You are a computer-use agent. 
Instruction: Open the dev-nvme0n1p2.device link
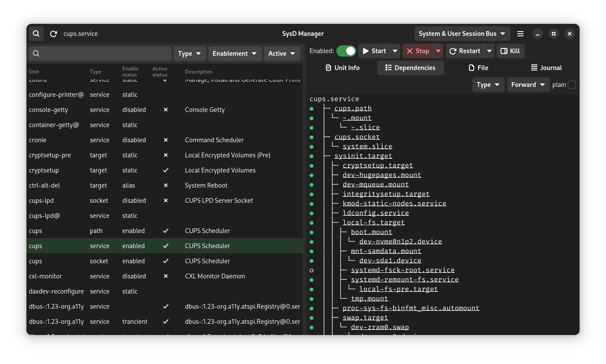pyautogui.click(x=401, y=242)
